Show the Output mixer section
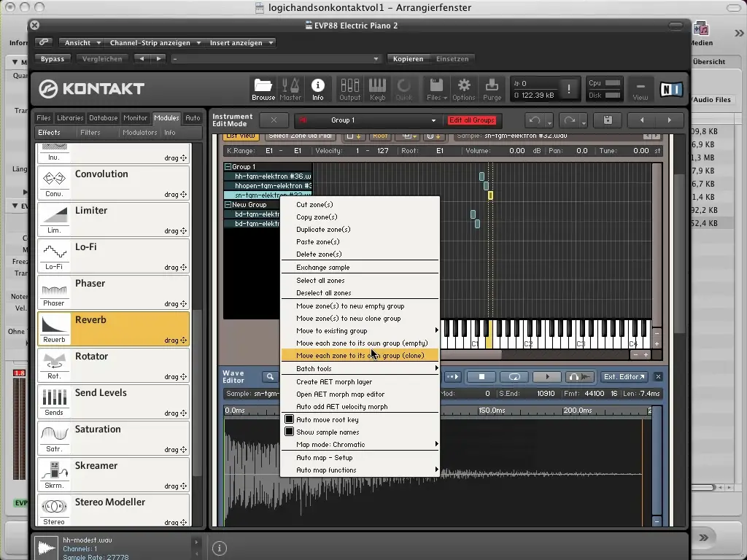Image resolution: width=747 pixels, height=560 pixels. (x=349, y=89)
